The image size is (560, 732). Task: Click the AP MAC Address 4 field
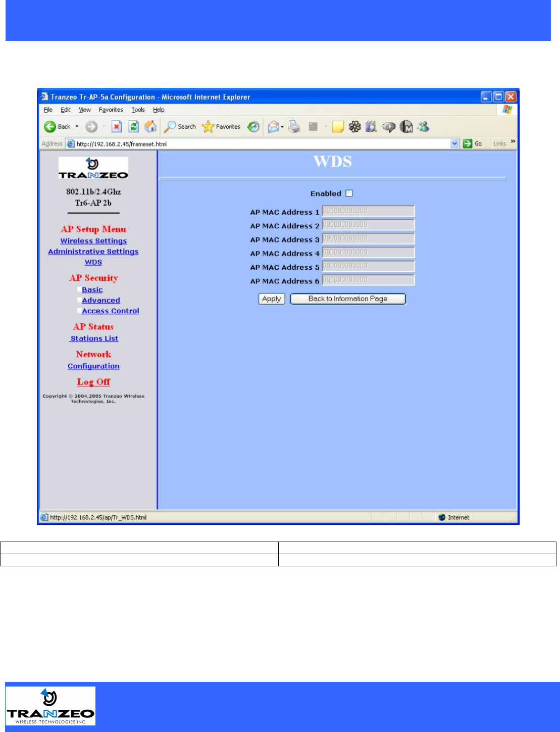[368, 253]
